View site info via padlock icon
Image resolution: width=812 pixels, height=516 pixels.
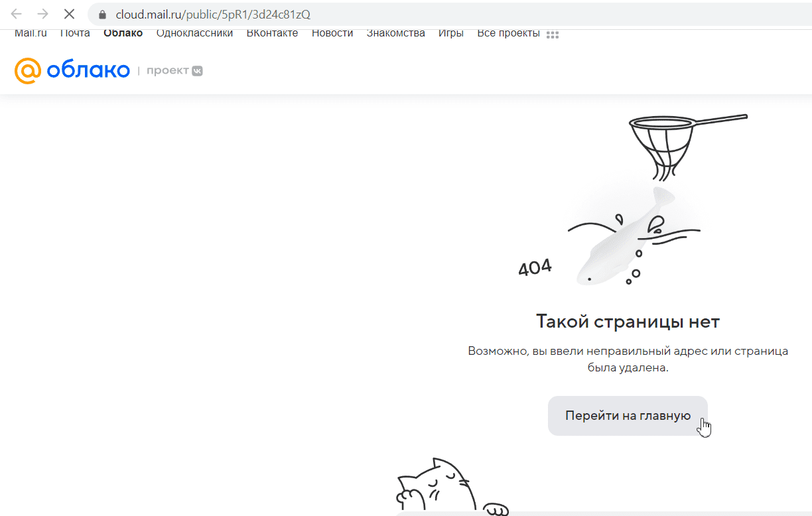coord(101,15)
